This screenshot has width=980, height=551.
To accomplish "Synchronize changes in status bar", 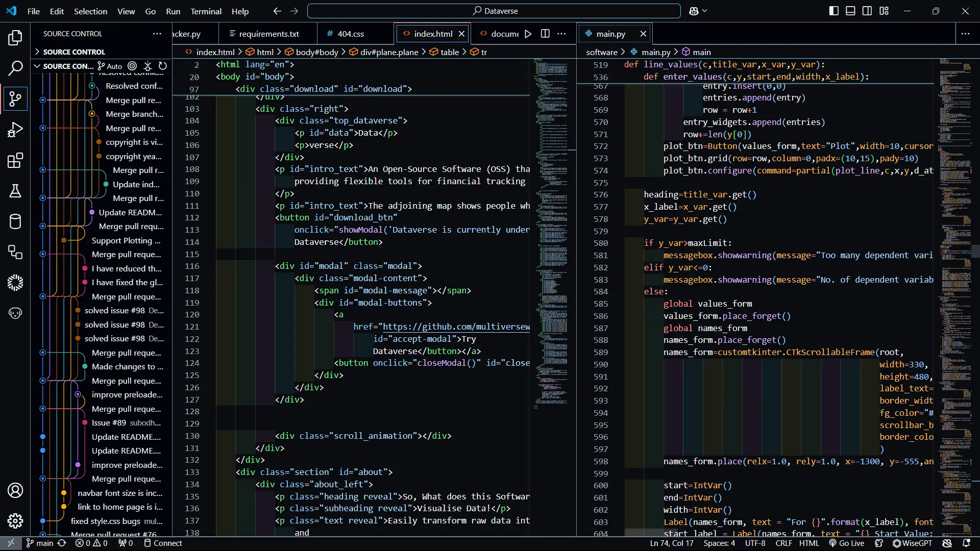I will [62, 543].
